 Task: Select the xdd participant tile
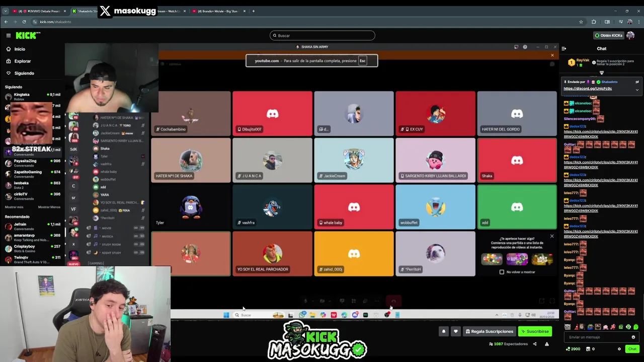click(517, 207)
